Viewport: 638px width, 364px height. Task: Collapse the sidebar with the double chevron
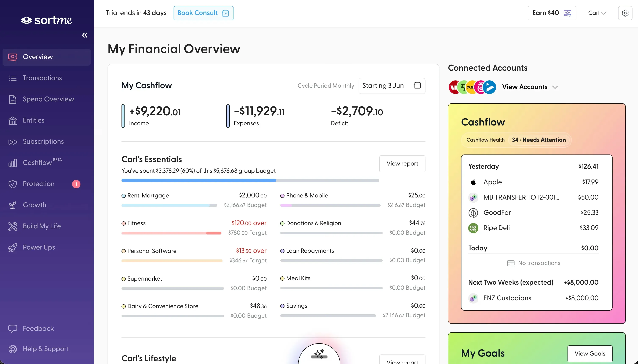[85, 35]
